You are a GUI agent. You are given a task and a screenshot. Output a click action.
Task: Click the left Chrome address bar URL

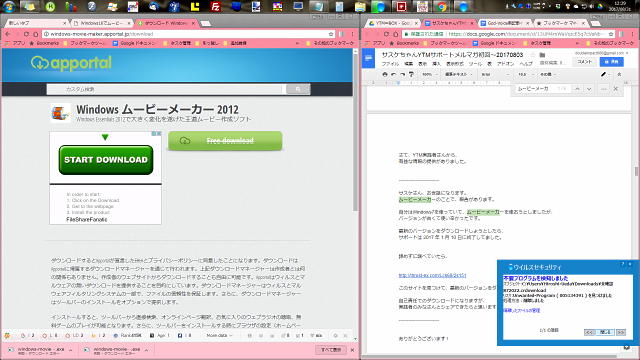(x=102, y=34)
